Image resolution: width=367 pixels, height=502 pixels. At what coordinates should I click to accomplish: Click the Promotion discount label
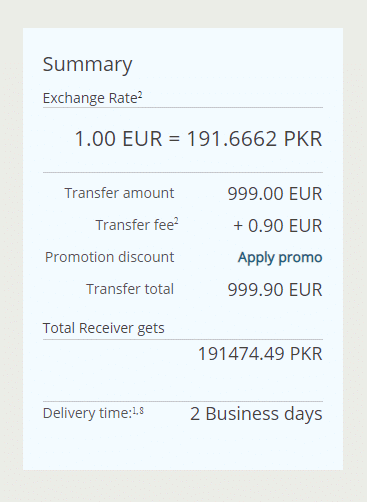[109, 257]
